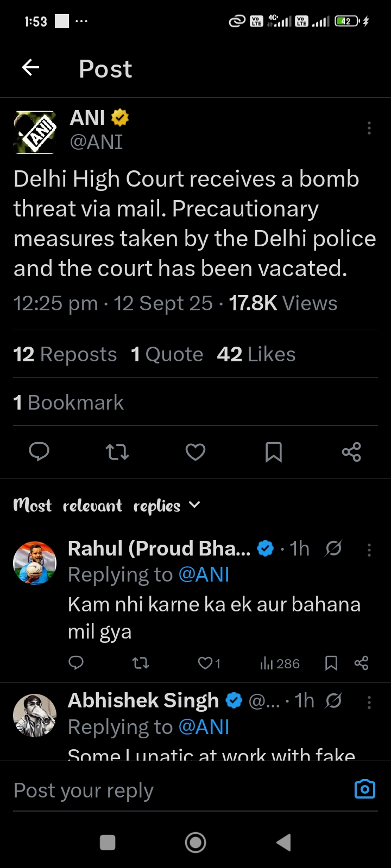Tap the Post your reply field

pyautogui.click(x=163, y=790)
